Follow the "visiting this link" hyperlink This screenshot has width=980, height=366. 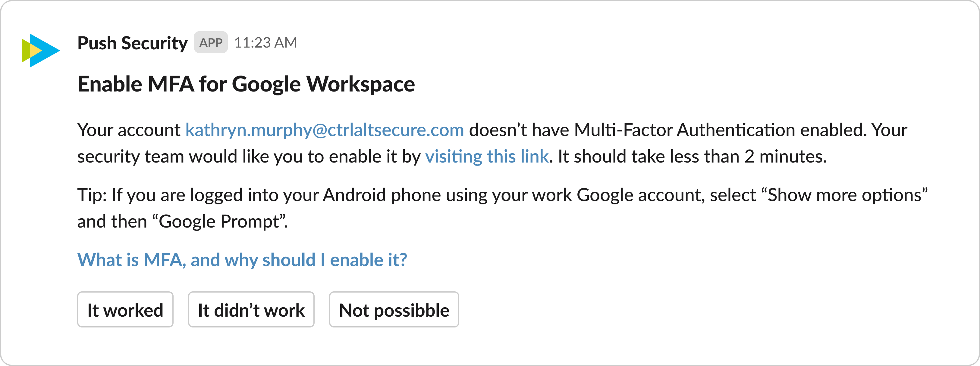pyautogui.click(x=487, y=157)
